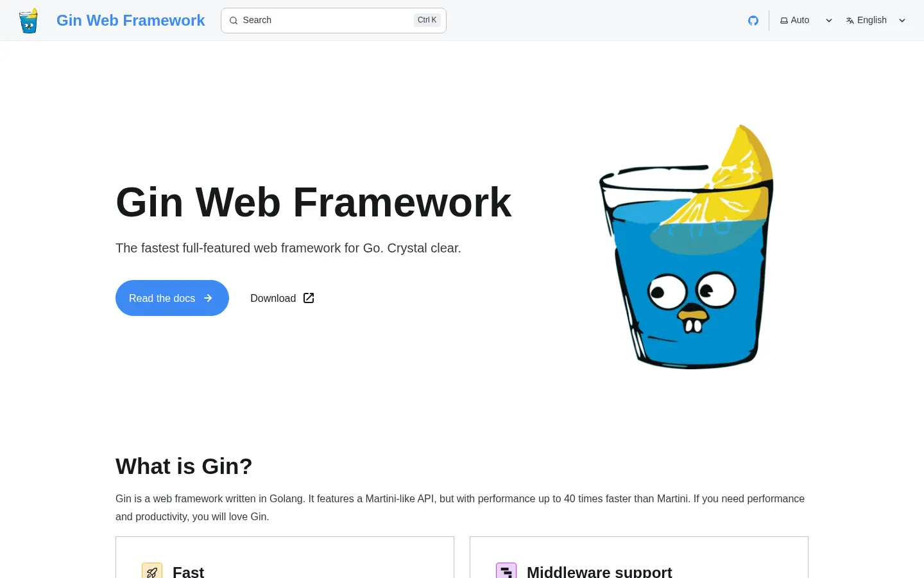
Task: Click the "Middleware support" card heading
Action: [599, 572]
